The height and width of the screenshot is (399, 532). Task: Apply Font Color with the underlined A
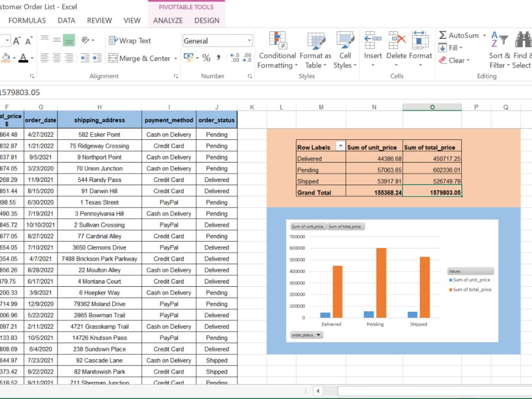pos(23,57)
